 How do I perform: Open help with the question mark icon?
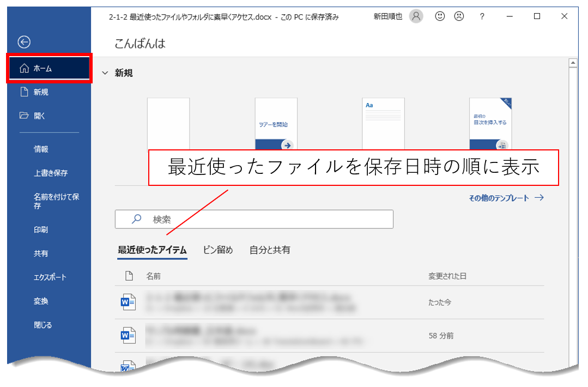pos(482,16)
